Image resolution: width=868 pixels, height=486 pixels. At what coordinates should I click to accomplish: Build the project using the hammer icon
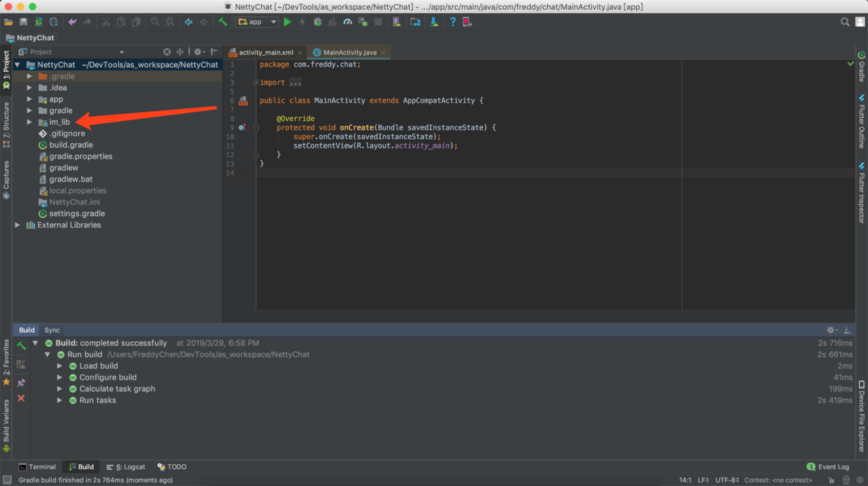[223, 22]
